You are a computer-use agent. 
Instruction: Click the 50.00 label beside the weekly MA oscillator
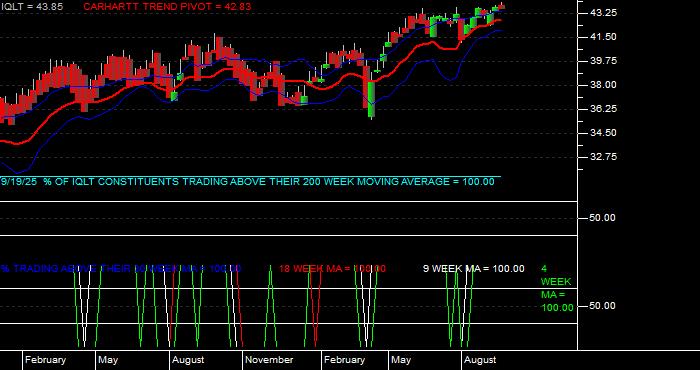(603, 306)
